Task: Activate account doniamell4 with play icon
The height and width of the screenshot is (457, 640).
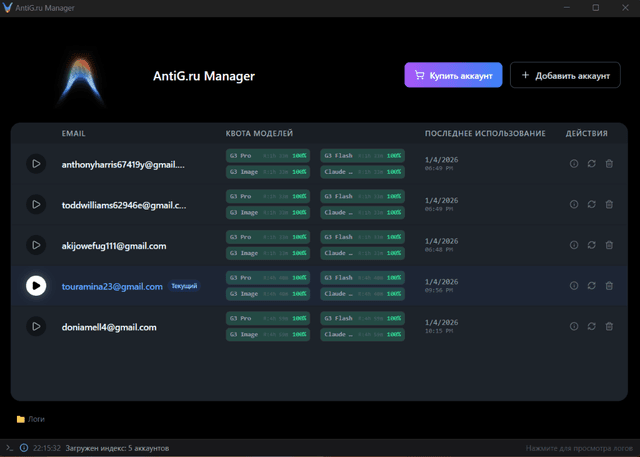Action: tap(36, 326)
